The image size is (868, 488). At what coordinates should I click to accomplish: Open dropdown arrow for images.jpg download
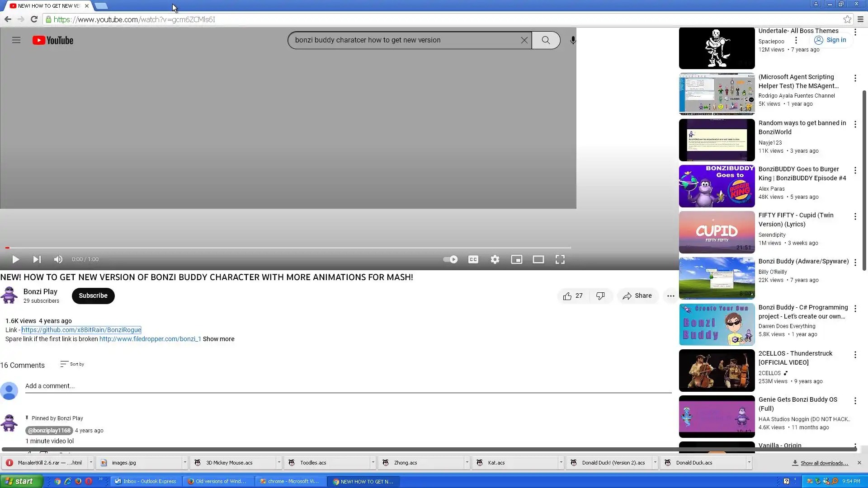pyautogui.click(x=185, y=463)
